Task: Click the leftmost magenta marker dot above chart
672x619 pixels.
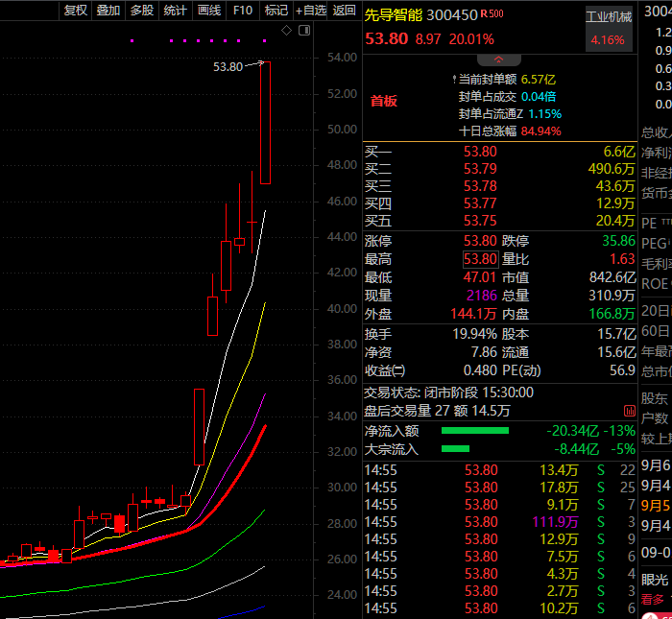Action: (x=132, y=41)
